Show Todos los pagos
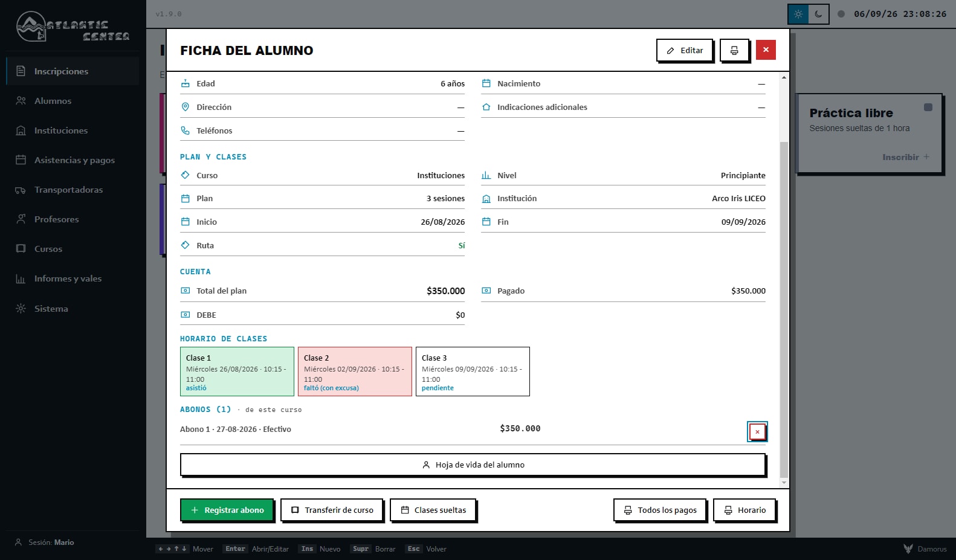This screenshot has width=956, height=560. tap(660, 510)
